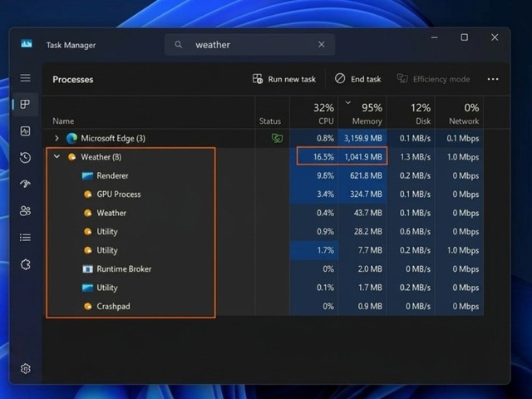This screenshot has width=532, height=399.
Task: Open the Details page in sidebar
Action: pos(25,237)
